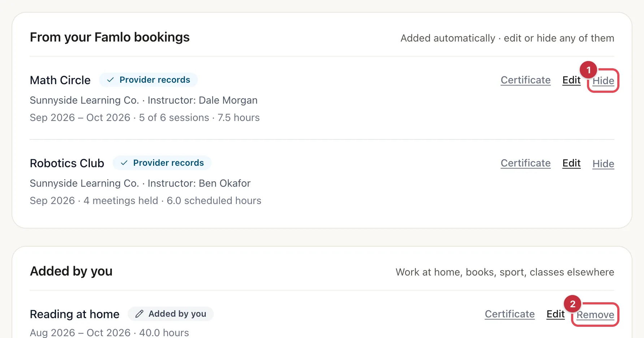Edit the Reading at home entry
Image resolution: width=644 pixels, height=338 pixels.
556,314
